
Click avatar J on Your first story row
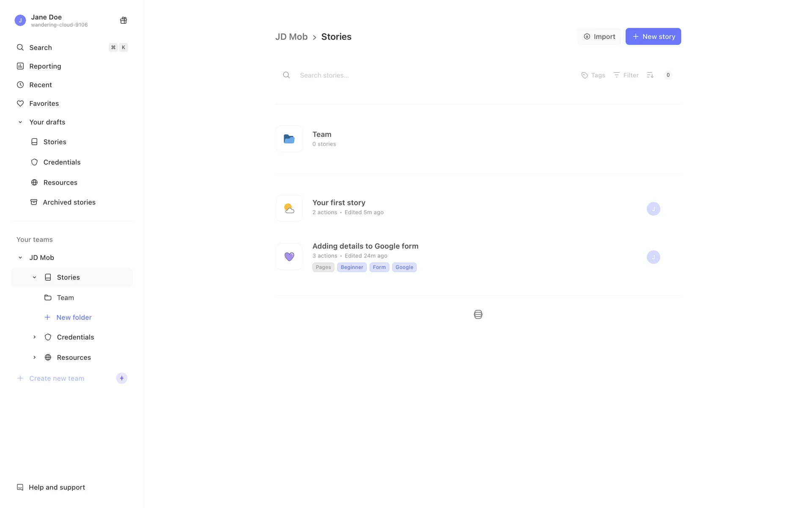click(x=653, y=209)
